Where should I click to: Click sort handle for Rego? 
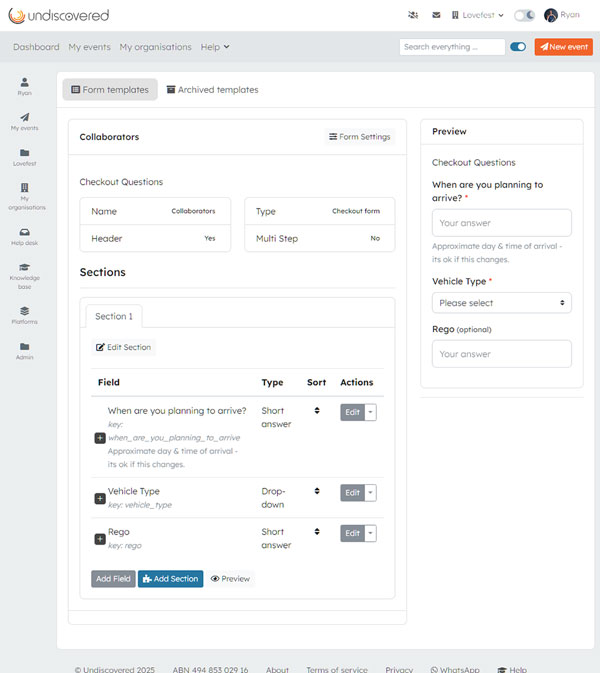tap(317, 531)
